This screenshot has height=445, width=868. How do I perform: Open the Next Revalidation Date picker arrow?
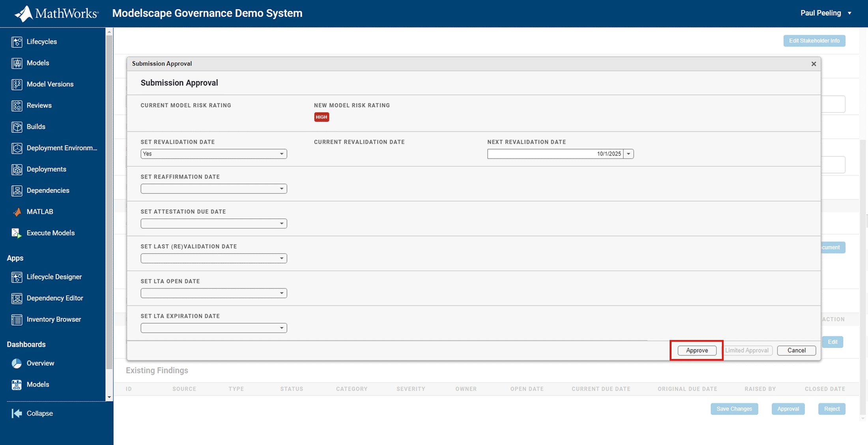[x=629, y=154]
